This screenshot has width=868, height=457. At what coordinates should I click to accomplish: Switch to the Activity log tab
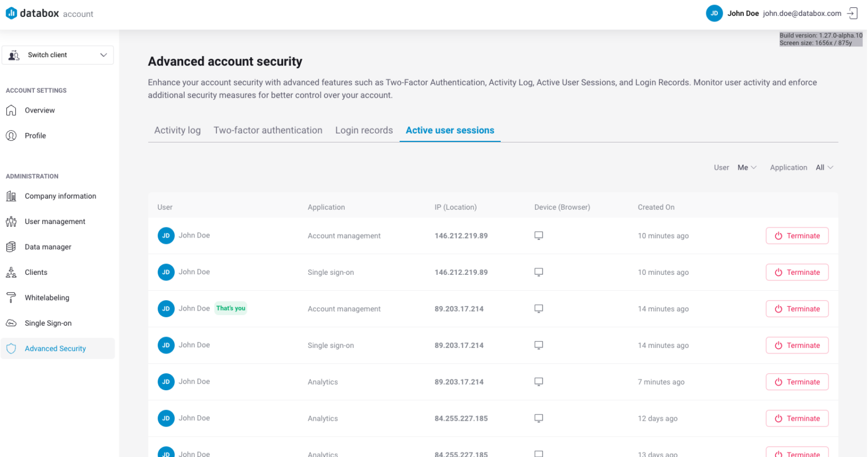[177, 130]
